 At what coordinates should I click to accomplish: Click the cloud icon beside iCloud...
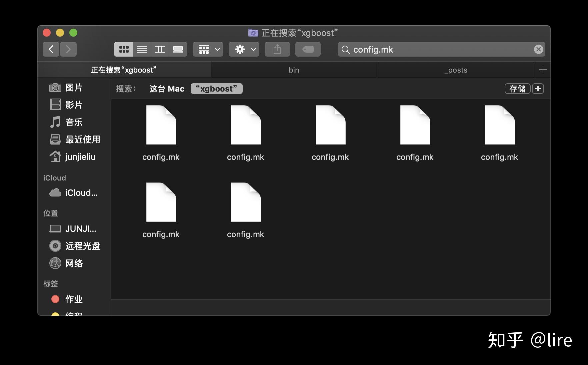pyautogui.click(x=55, y=192)
